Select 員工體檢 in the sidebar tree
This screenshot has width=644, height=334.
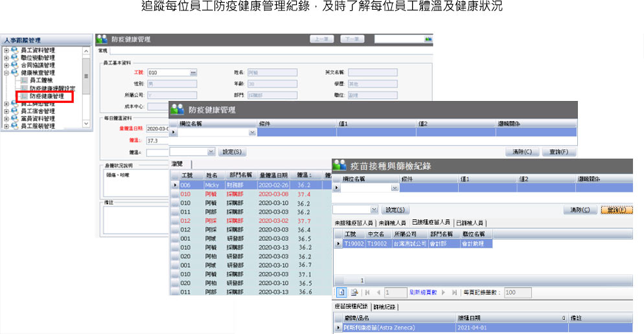click(x=41, y=80)
